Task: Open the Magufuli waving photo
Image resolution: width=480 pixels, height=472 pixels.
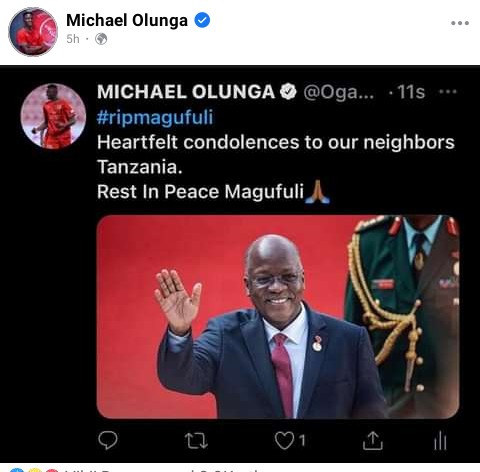Action: (278, 317)
